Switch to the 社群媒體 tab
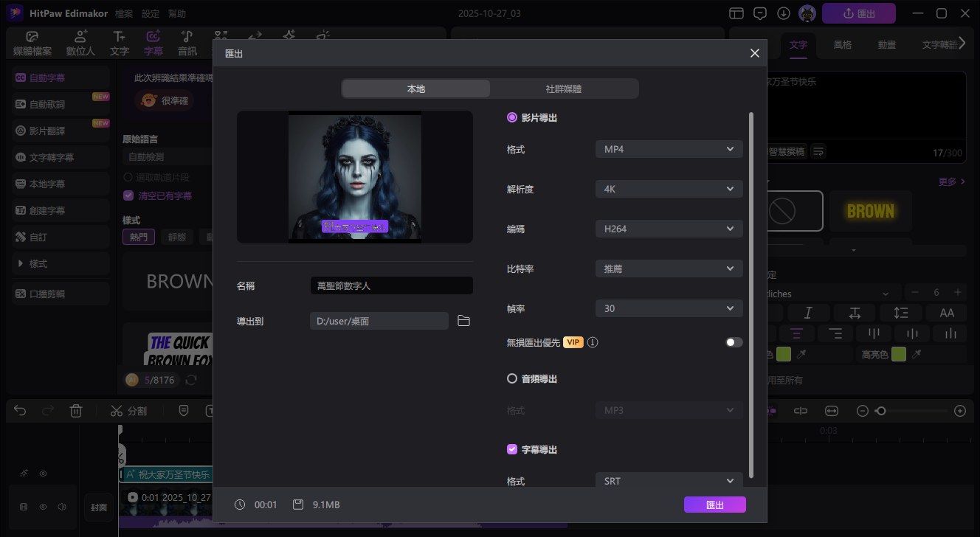 [x=565, y=88]
